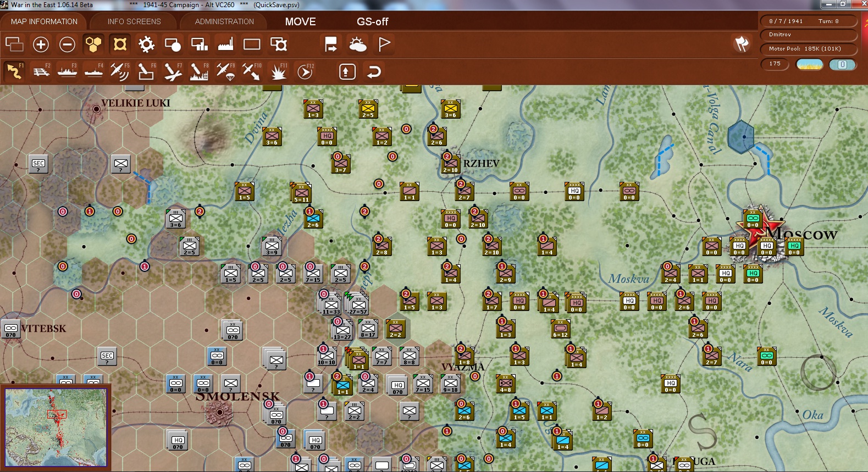
Task: Click the F11 explosion mode icon
Action: (278, 71)
